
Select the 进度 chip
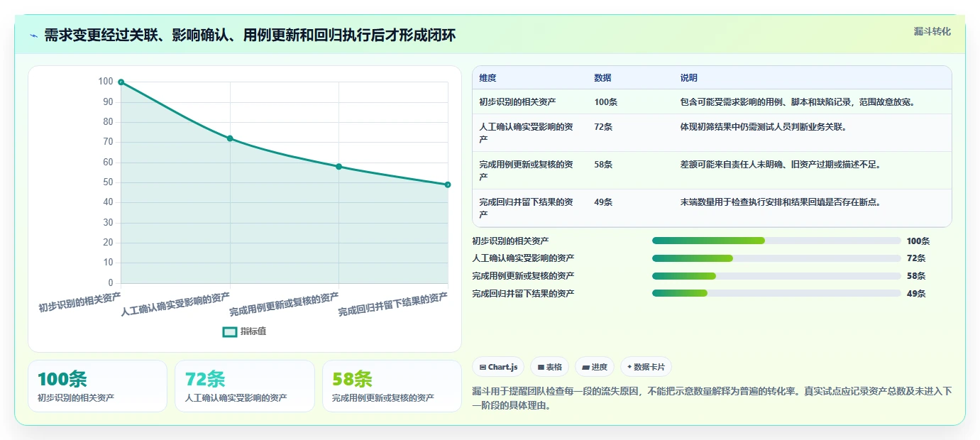point(595,367)
